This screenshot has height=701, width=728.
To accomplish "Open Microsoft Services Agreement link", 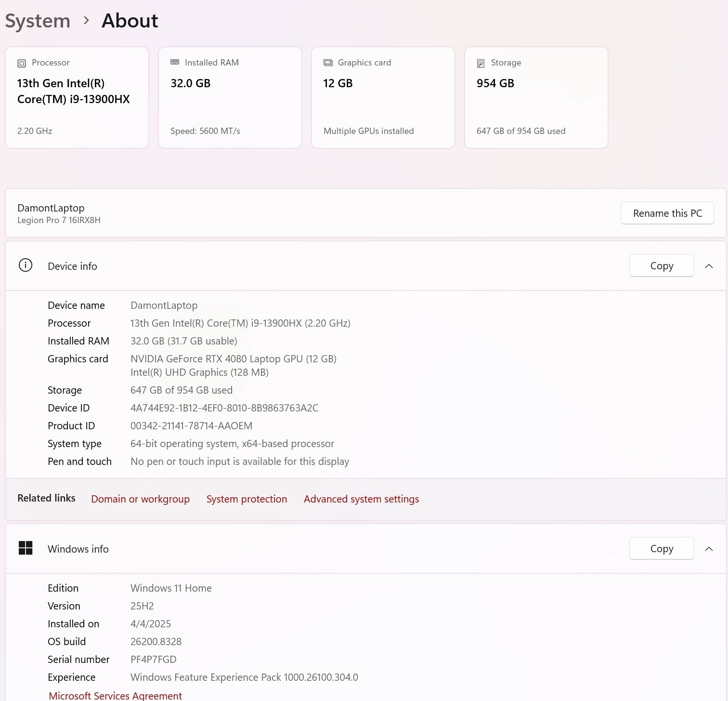I will pos(116,695).
